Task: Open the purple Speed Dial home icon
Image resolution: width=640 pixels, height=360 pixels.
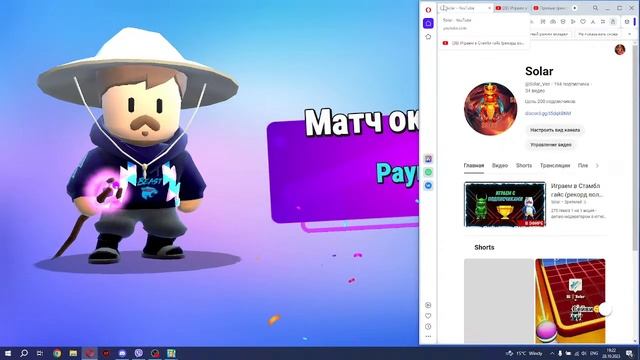Action: click(428, 23)
